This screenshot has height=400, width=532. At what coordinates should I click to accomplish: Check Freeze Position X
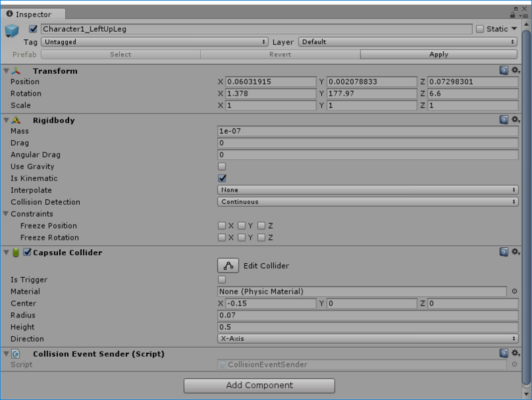[222, 226]
